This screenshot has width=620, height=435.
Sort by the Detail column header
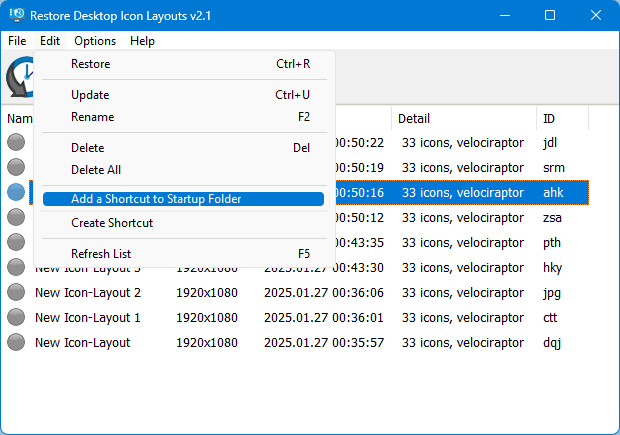[414, 118]
